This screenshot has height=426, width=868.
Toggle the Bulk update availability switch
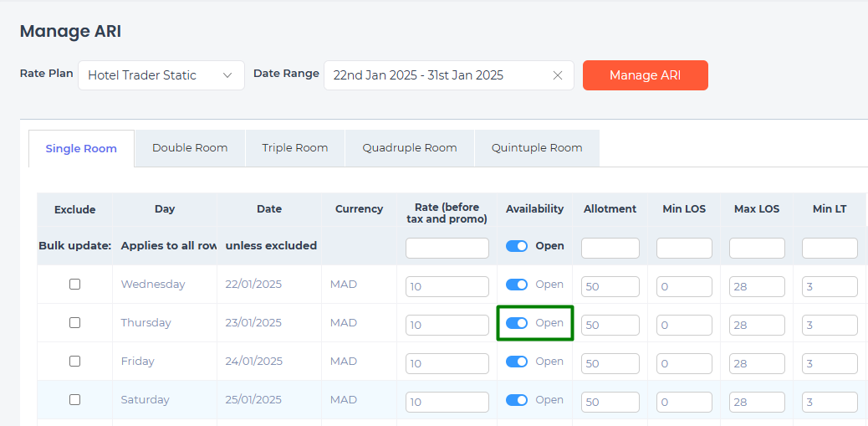tap(517, 246)
